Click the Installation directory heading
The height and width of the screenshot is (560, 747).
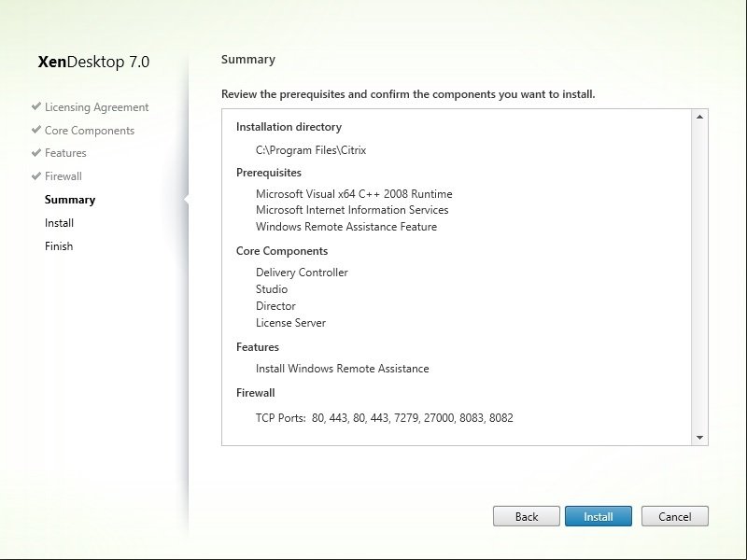coord(289,127)
